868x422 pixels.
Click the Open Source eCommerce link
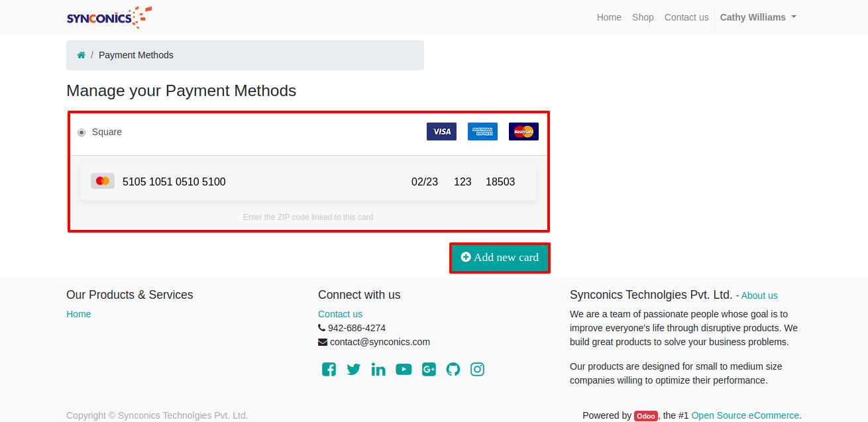[x=745, y=415]
